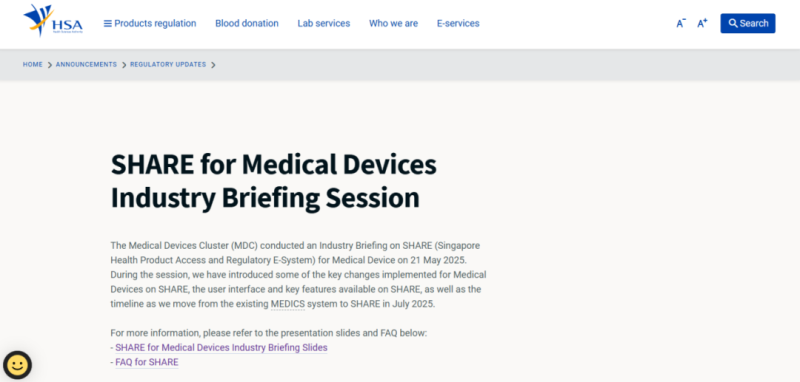
Task: Go to HOME breadcrumb
Action: [x=33, y=65]
